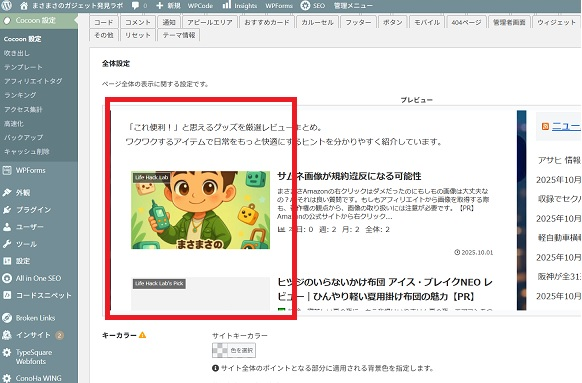
Task: Switch to the カルーセル tab
Action: pos(317,22)
